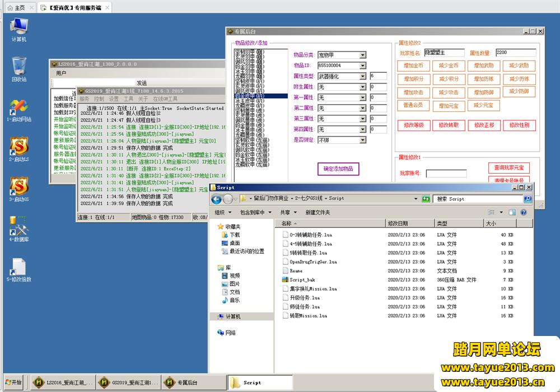Open the 工具 menu in GS2019 window

(x=128, y=99)
